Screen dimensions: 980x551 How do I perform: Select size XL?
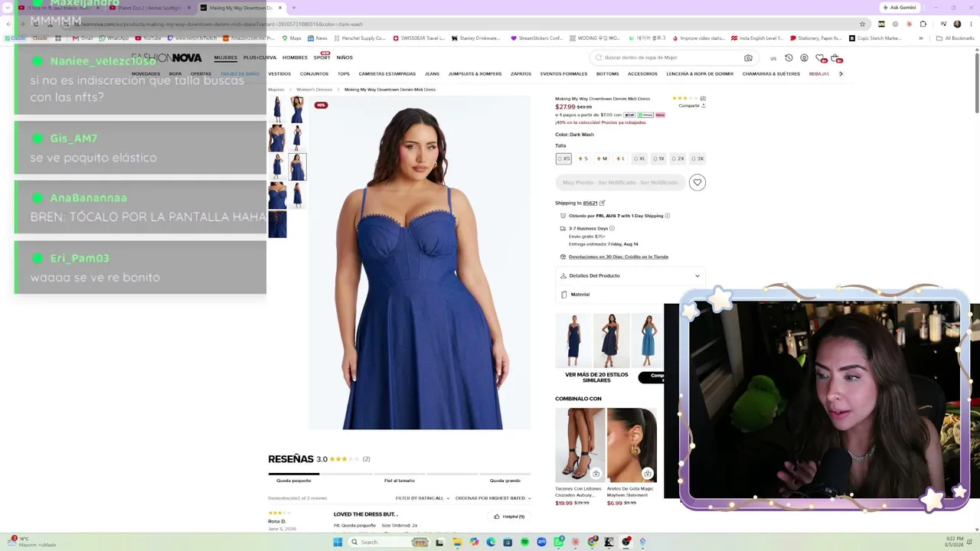[639, 158]
